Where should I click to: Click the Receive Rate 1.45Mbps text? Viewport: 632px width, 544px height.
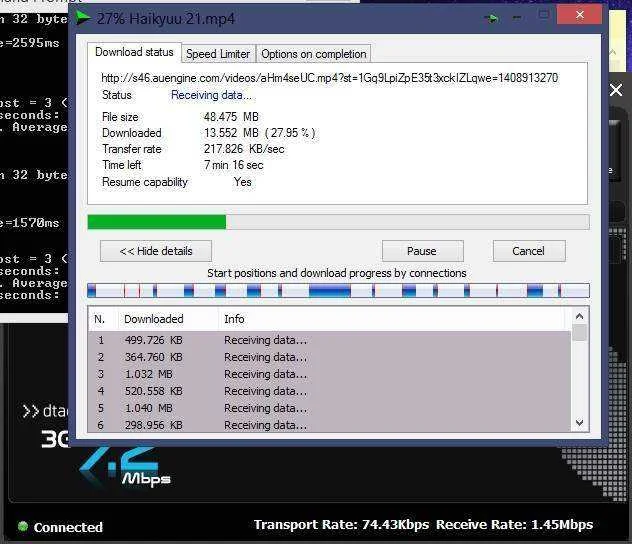[x=515, y=525]
